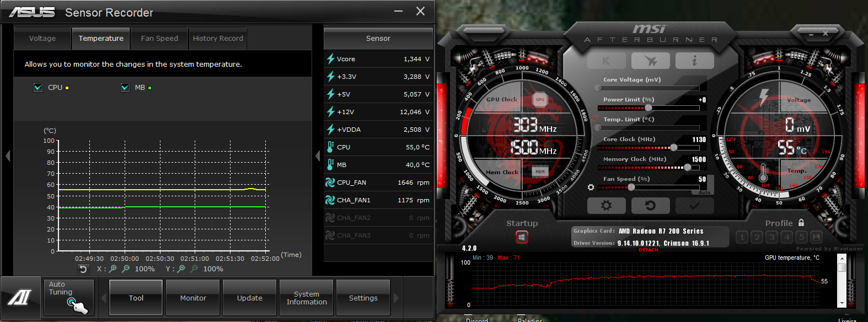Click the GPU chip icon on the gauge
The image size is (868, 322).
[x=540, y=99]
